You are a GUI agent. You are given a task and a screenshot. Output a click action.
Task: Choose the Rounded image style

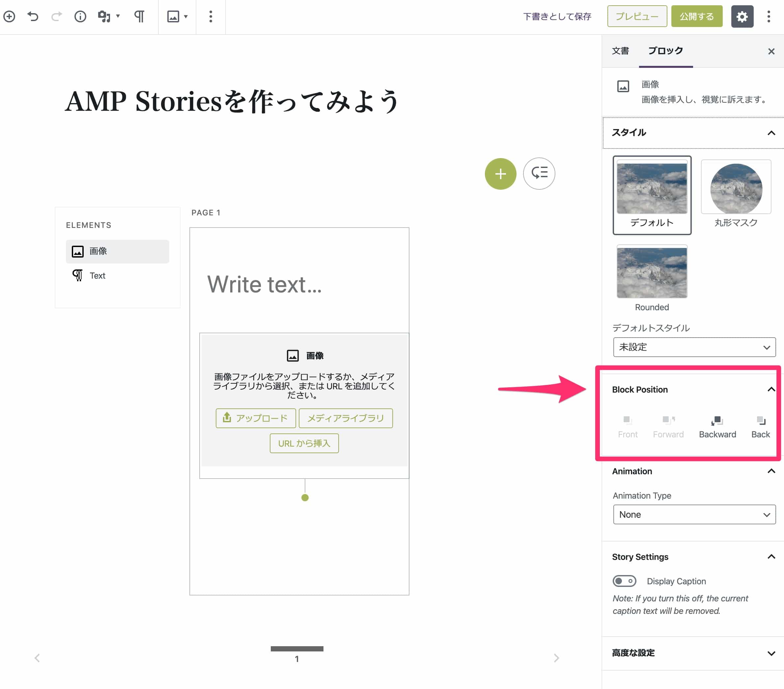tap(652, 279)
